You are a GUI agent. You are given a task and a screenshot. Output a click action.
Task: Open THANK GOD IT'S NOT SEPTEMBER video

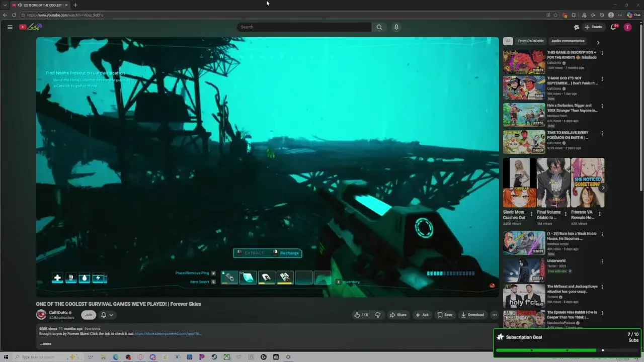click(524, 87)
